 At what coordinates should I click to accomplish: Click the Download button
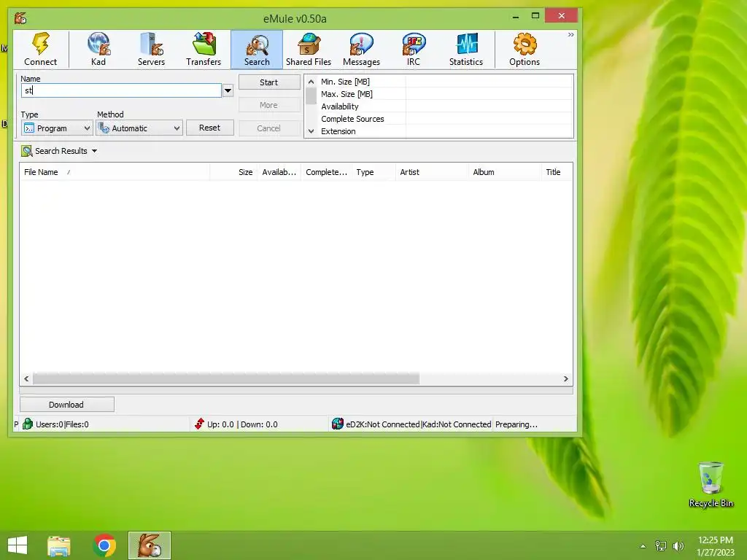[66, 404]
